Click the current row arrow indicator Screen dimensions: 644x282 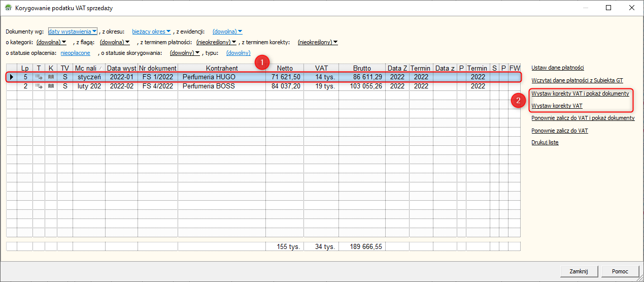pyautogui.click(x=12, y=77)
